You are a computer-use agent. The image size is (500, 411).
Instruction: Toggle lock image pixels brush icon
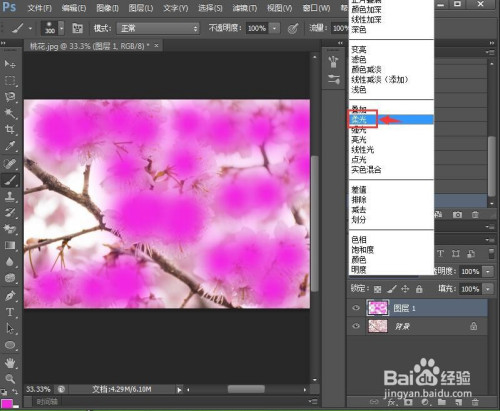[392, 289]
